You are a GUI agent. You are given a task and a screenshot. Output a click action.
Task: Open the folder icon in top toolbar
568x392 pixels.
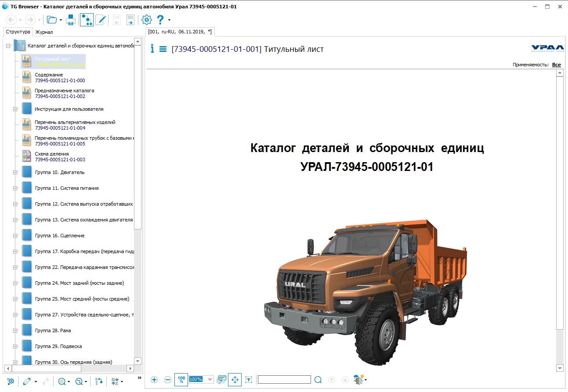coord(52,20)
